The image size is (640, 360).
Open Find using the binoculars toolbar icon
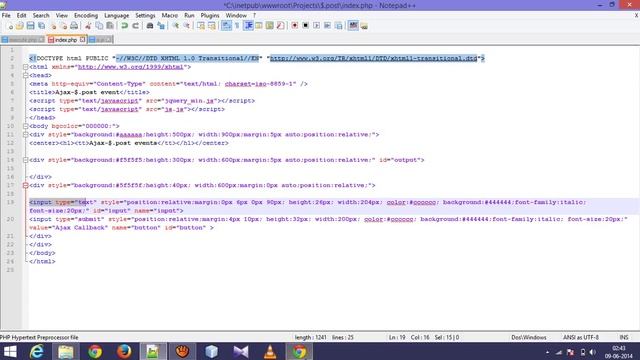[x=150, y=26]
